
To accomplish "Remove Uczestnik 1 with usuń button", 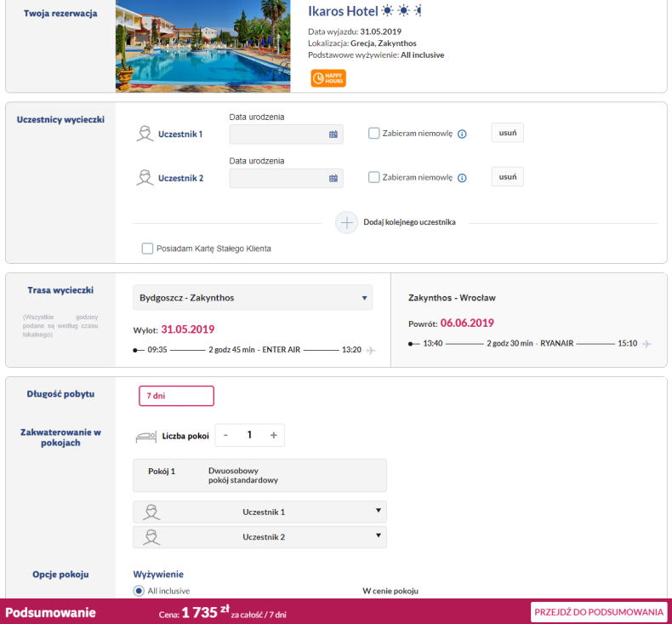I will [x=508, y=133].
